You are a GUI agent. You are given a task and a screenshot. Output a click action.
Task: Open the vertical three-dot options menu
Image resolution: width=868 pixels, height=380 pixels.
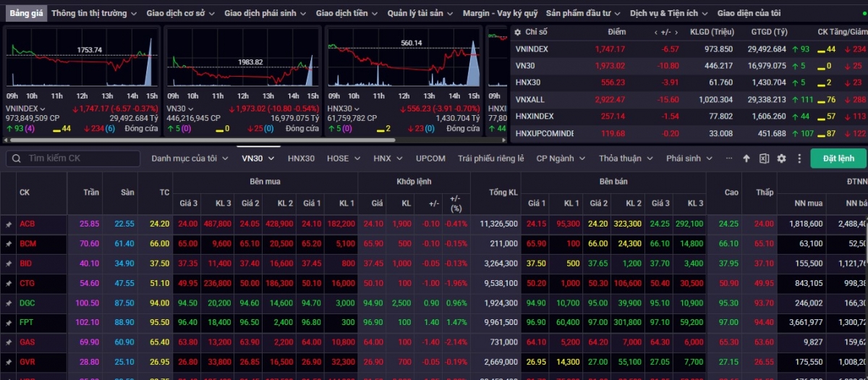click(799, 159)
